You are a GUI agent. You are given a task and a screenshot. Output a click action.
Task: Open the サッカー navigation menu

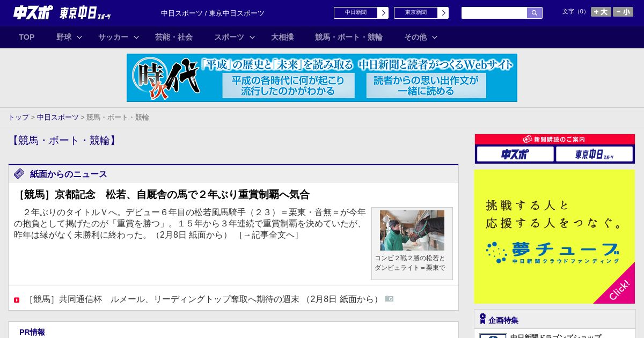113,37
